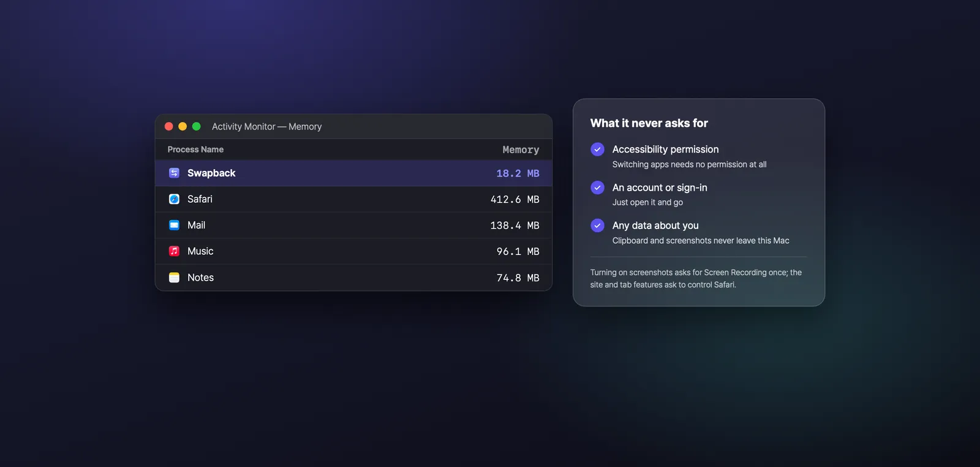Click "Clipboard and screenshots never leave this Mac"
The image size is (980, 467).
tap(701, 240)
